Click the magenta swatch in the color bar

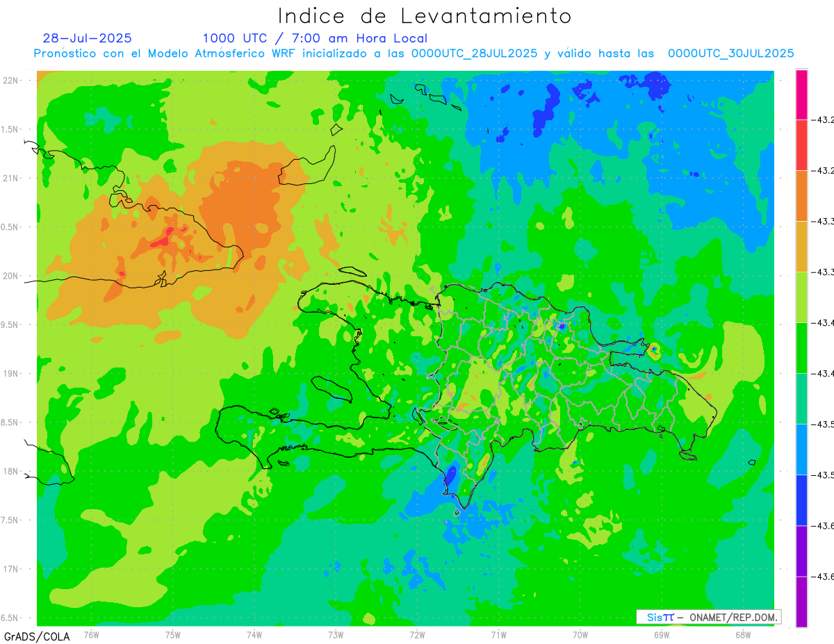tap(801, 94)
